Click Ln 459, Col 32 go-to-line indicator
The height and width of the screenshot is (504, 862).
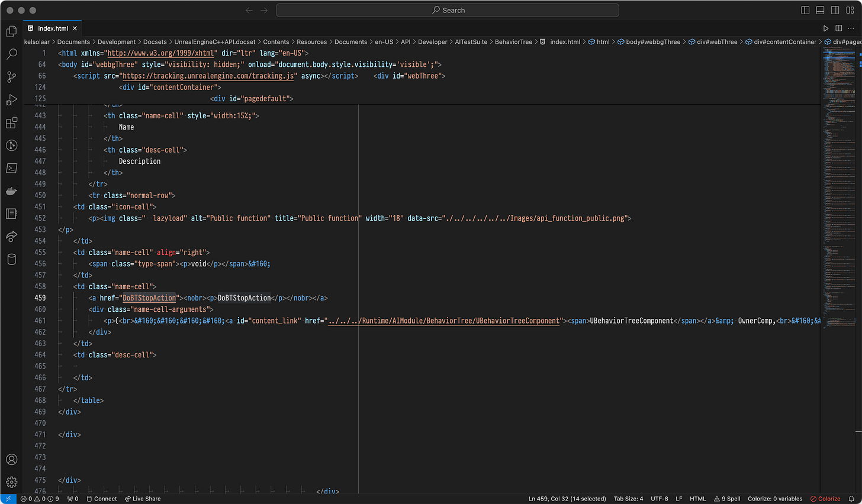(567, 499)
